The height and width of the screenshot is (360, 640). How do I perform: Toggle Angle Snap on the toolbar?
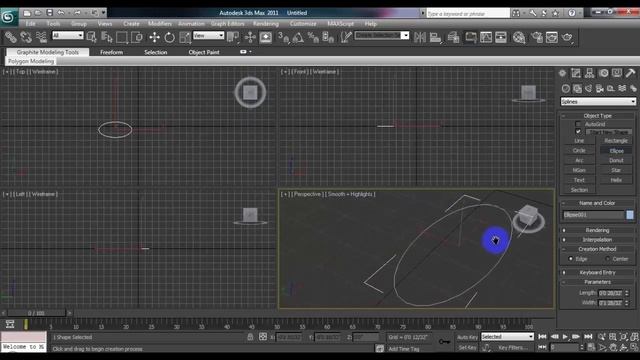pos(298,38)
